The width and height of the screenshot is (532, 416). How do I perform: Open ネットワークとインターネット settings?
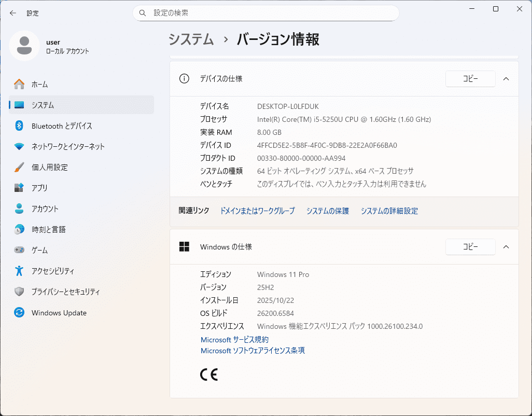tap(81, 147)
